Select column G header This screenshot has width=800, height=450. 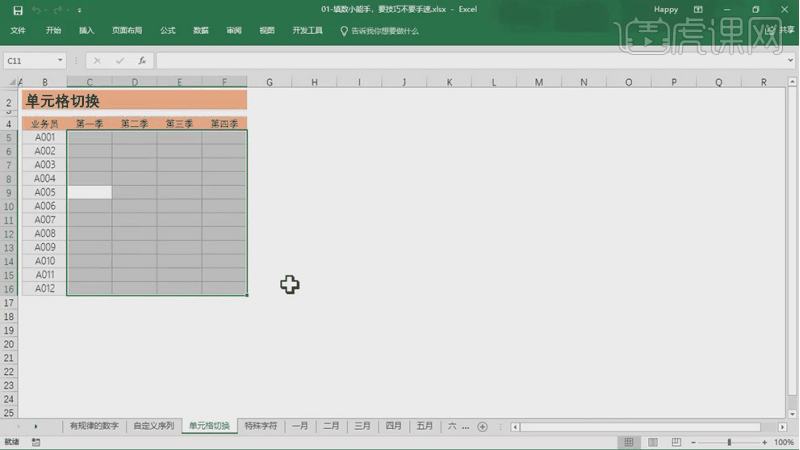tap(269, 82)
